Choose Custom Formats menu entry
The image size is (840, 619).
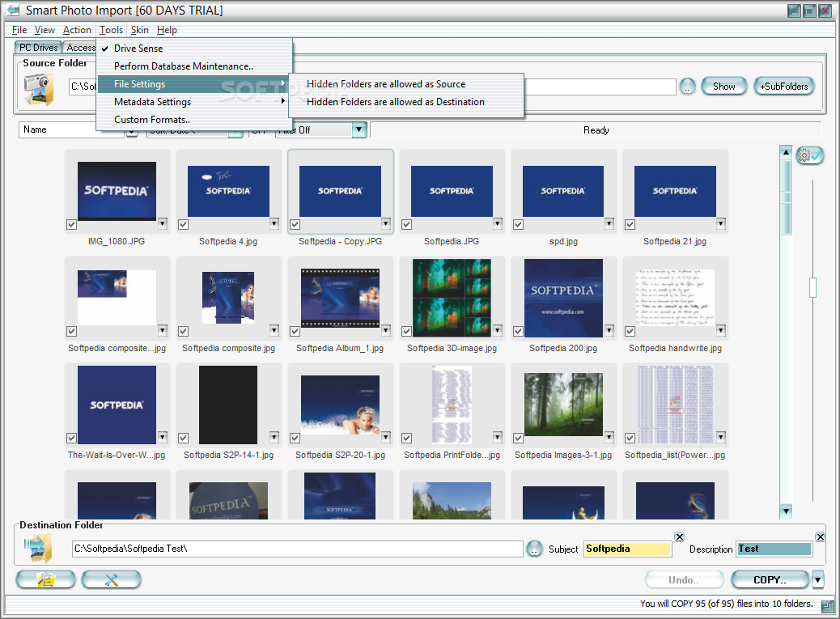click(x=194, y=120)
